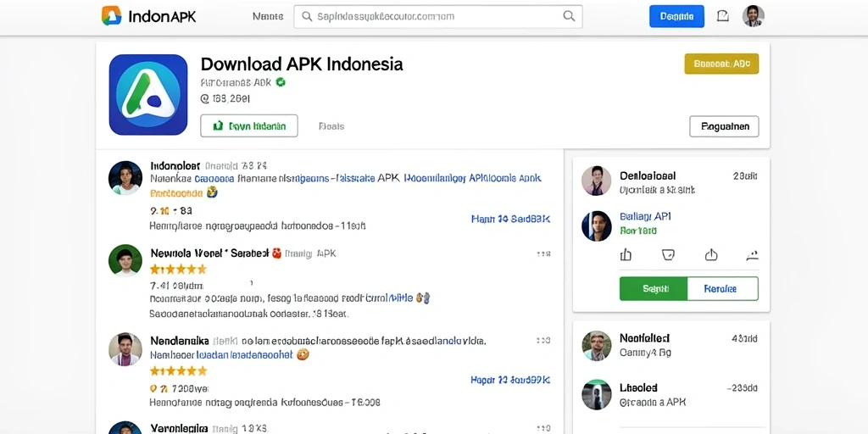Click the Download APK Indonesia title
The height and width of the screenshot is (434, 868).
pyautogui.click(x=302, y=64)
